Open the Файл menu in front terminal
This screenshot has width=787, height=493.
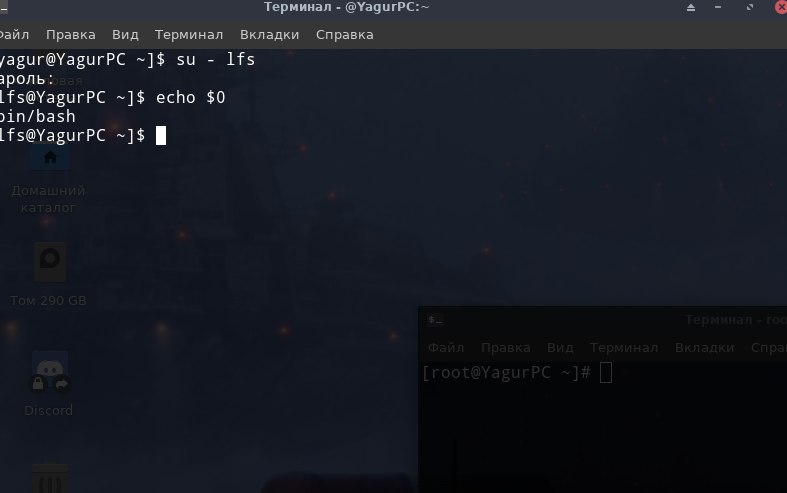pos(14,35)
